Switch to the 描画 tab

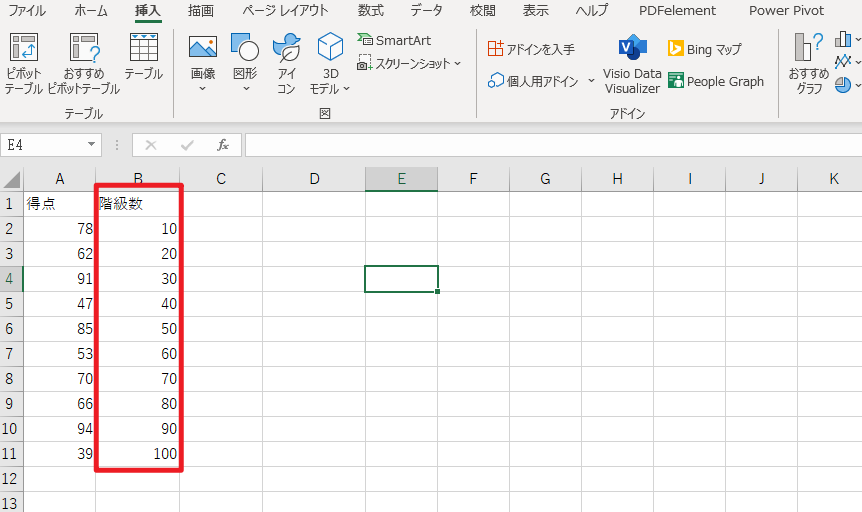(201, 10)
